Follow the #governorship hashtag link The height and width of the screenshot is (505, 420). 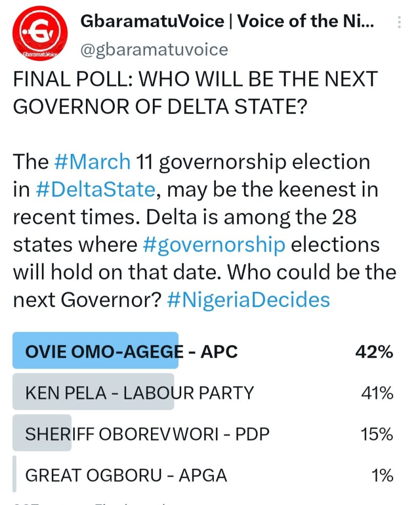[x=214, y=244]
